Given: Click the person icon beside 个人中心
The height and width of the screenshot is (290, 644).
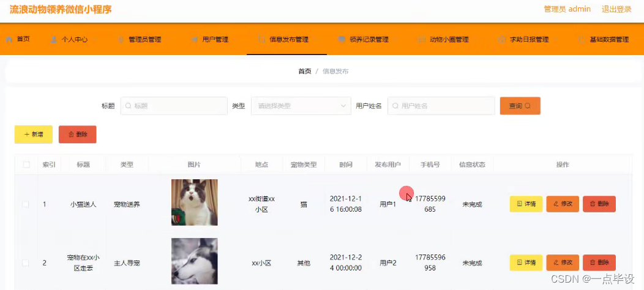Looking at the screenshot, I should [54, 39].
